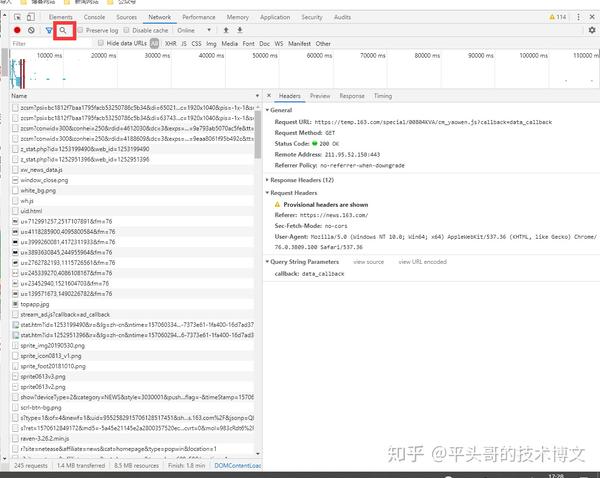
Task: Filter requests by CSS
Action: [196, 44]
